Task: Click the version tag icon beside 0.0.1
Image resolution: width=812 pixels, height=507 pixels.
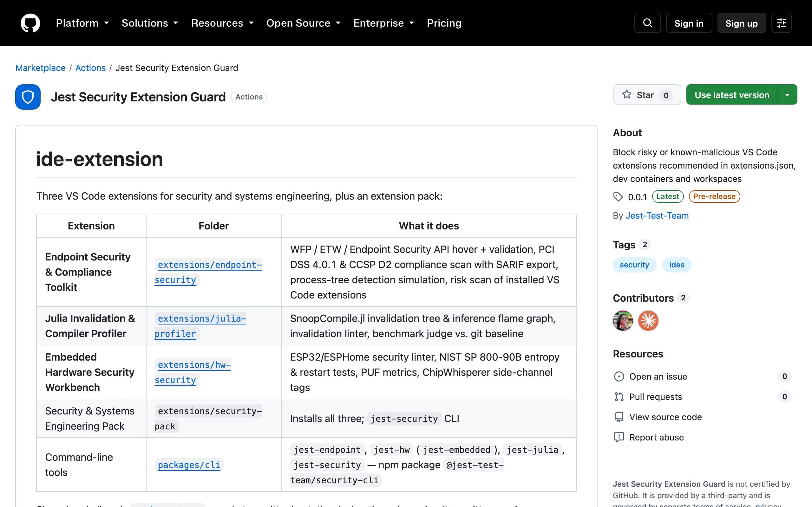Action: [x=618, y=196]
